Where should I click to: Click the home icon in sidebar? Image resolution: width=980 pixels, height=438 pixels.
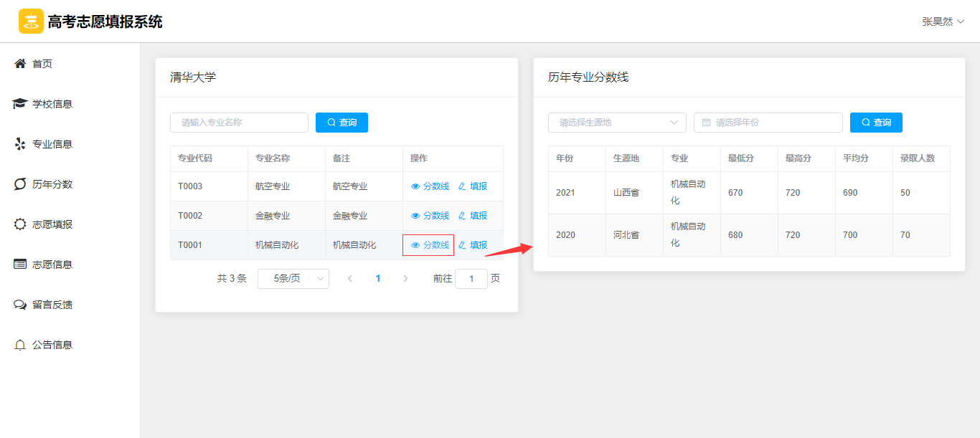[20, 64]
